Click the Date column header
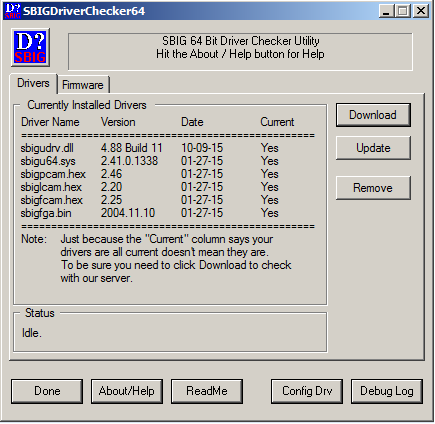The image size is (435, 424). [x=192, y=122]
